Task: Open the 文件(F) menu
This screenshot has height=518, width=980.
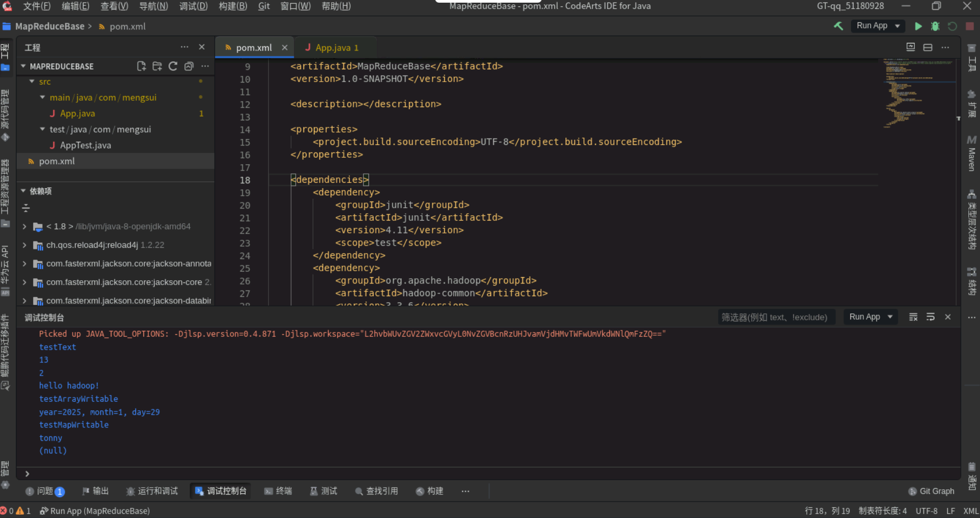Action: click(x=37, y=6)
